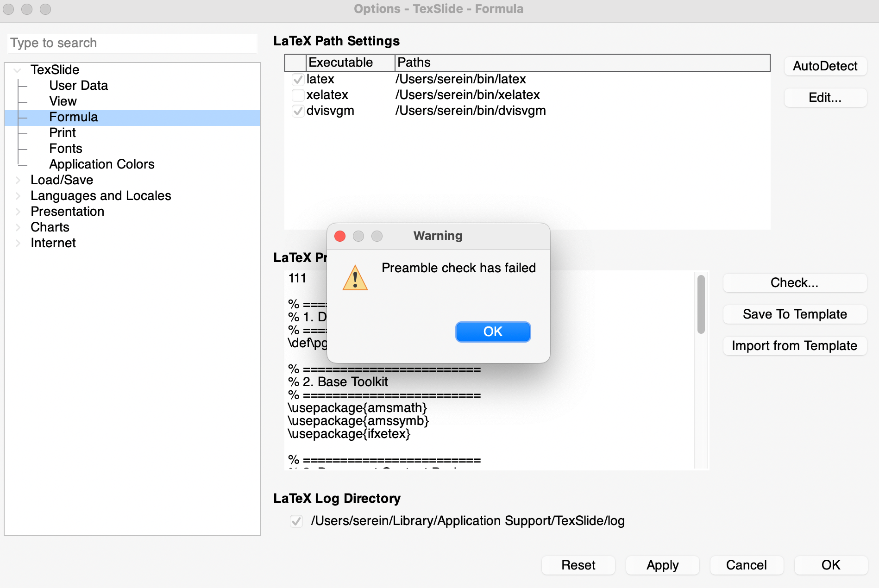The image size is (879, 588).
Task: Click Save To Template button
Action: [x=795, y=314]
